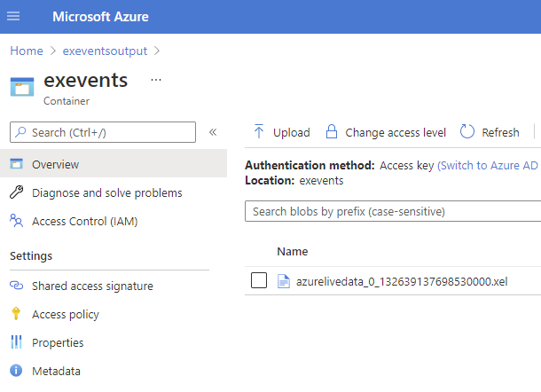Click the blue info Metadata icon
Image resolution: width=541 pixels, height=392 pixels.
(x=16, y=371)
